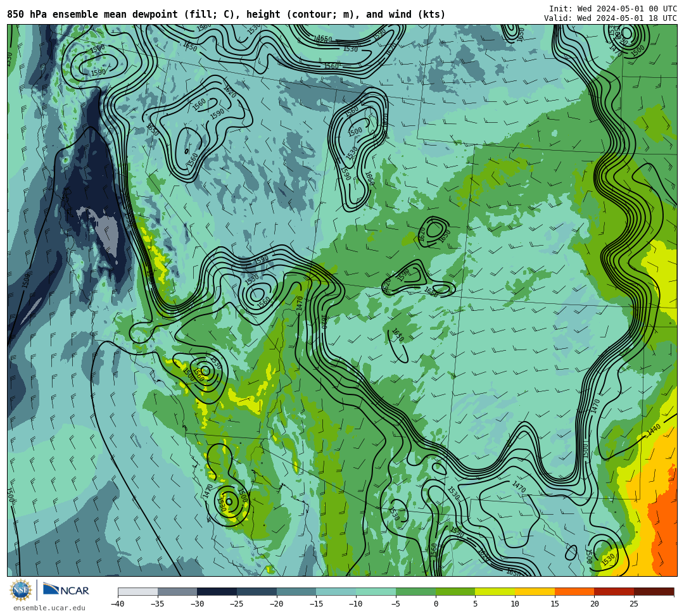Click the NSF logo emblem
This screenshot has height=616, width=684.
20,591
